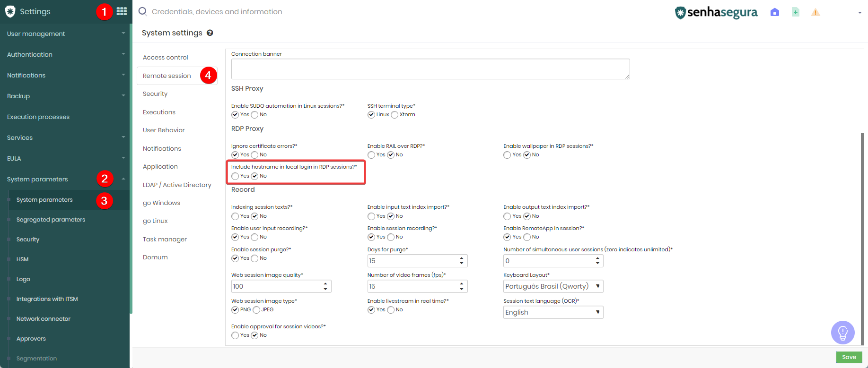Select Yes for Enable input text index import
Viewport: 868px width, 368px height.
point(371,216)
